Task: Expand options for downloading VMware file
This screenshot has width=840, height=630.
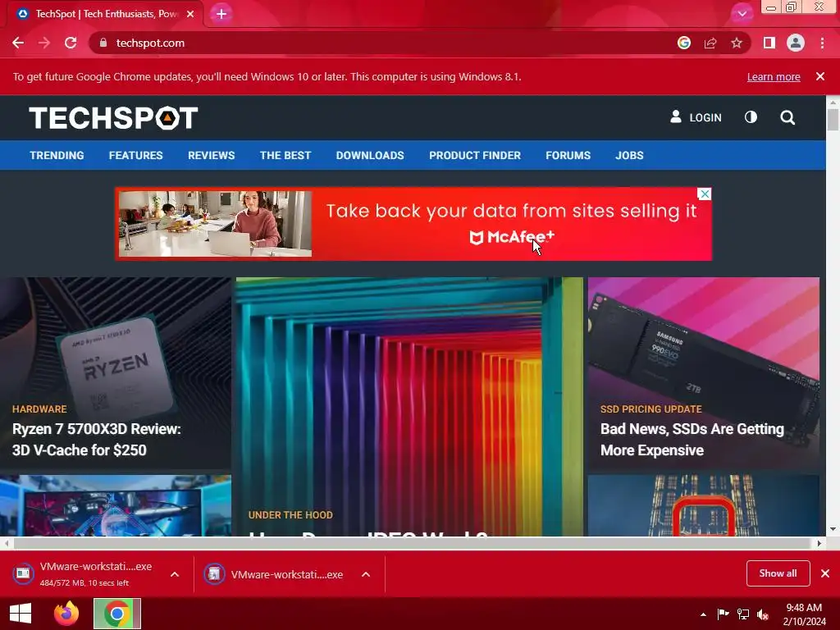Action: [x=175, y=574]
